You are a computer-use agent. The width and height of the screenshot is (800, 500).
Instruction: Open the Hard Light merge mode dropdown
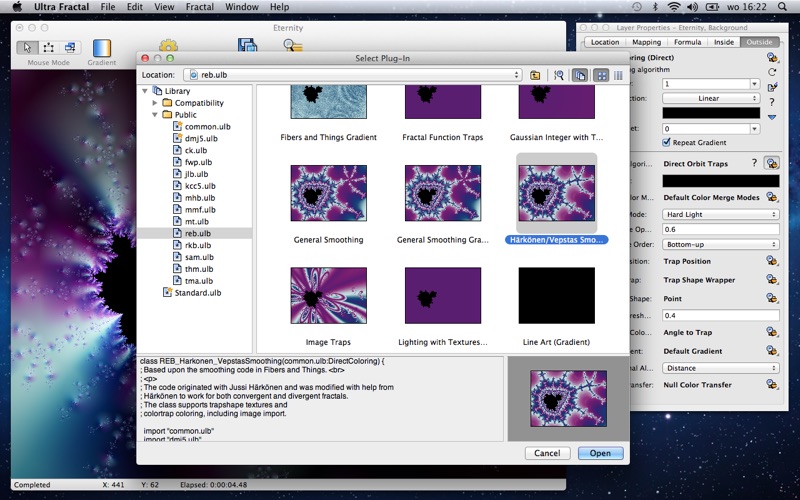[x=720, y=214]
